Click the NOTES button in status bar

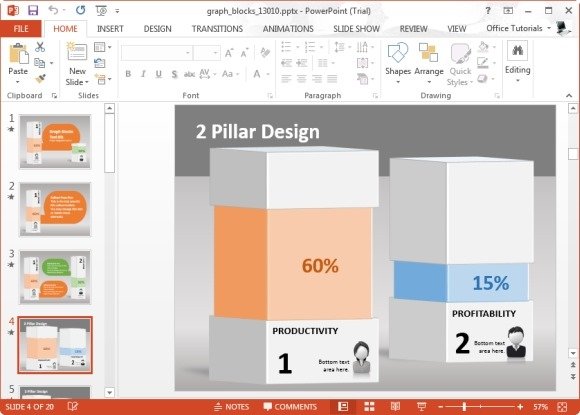[x=232, y=407]
